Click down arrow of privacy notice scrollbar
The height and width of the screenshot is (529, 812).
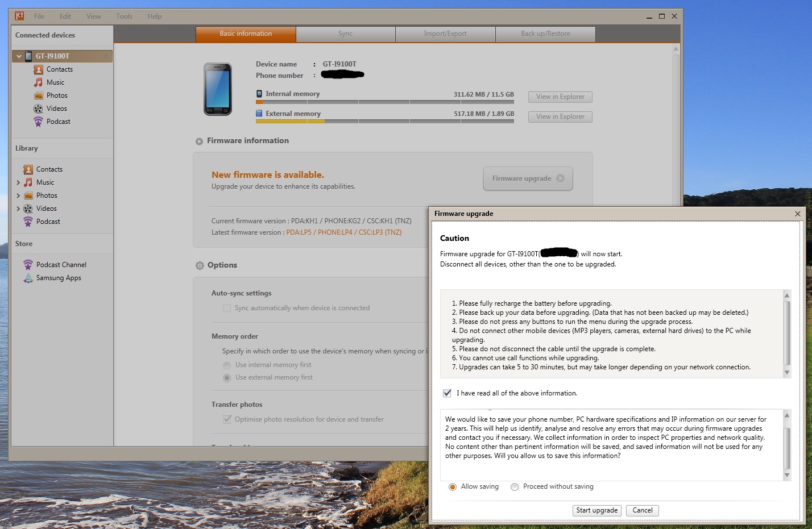[x=787, y=475]
